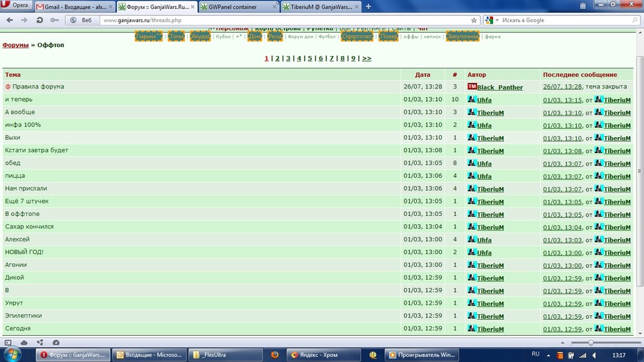Open the Opera main menu button

tap(16, 6)
